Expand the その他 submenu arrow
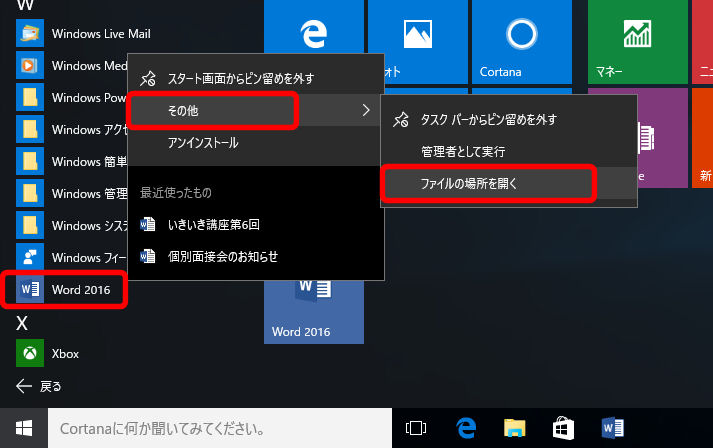The height and width of the screenshot is (448, 713). (366, 110)
